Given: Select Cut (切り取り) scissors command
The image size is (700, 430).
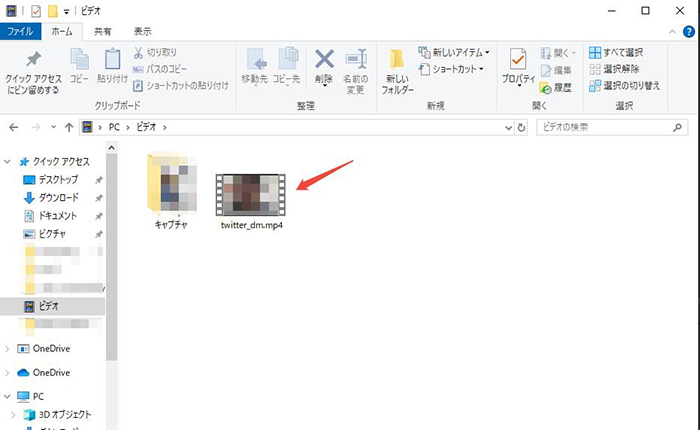Looking at the screenshot, I should 155,52.
